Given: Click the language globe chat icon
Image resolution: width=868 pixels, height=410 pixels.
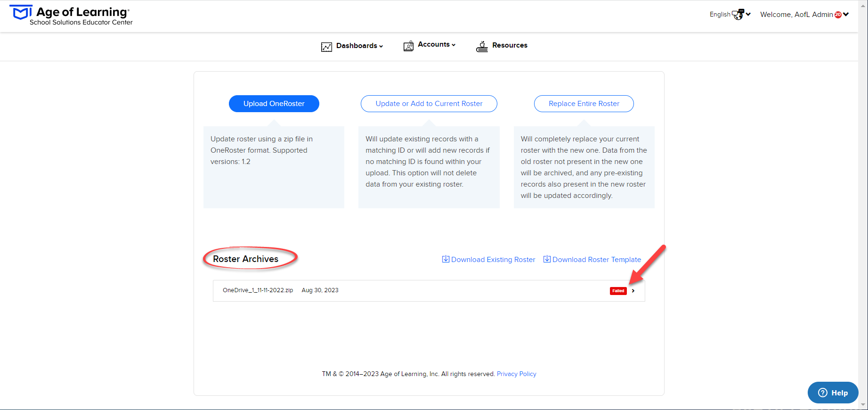Looking at the screenshot, I should [x=738, y=15].
